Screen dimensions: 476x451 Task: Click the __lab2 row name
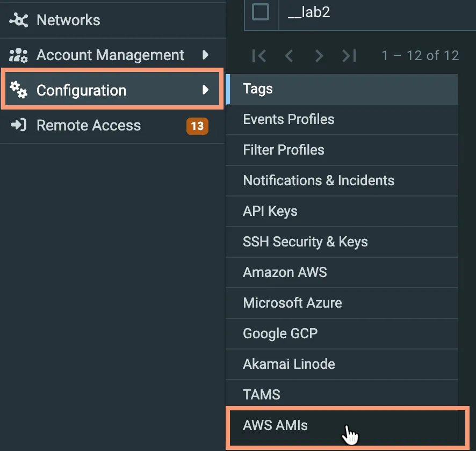coord(309,12)
